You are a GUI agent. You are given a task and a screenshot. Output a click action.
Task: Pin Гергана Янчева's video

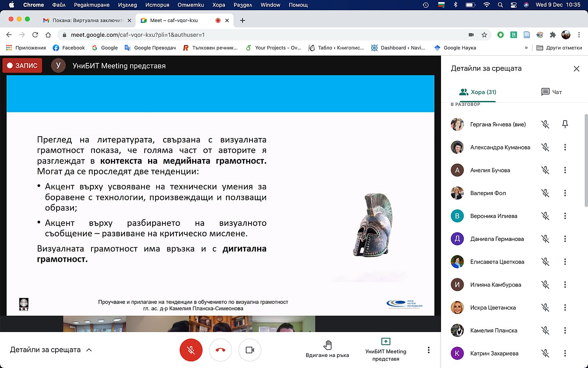[565, 124]
